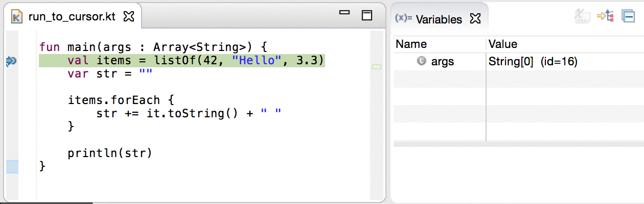Click the Name column header
The width and height of the screenshot is (644, 204).
(411, 44)
